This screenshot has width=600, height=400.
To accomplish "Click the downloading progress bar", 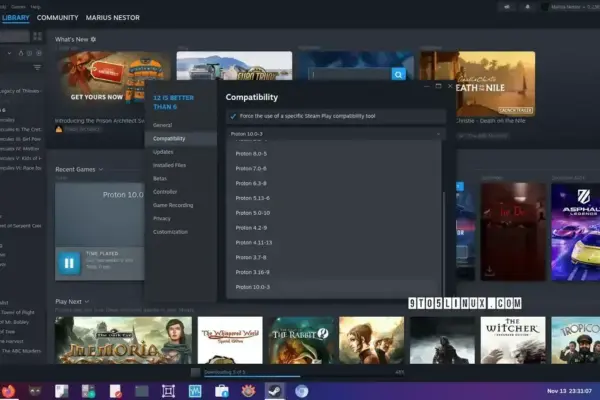I will 304,376.
